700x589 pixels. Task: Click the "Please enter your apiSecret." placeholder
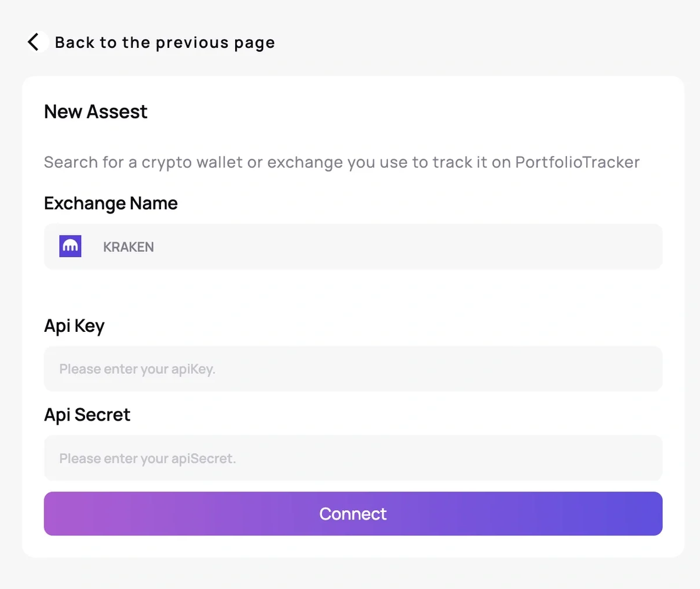point(148,458)
